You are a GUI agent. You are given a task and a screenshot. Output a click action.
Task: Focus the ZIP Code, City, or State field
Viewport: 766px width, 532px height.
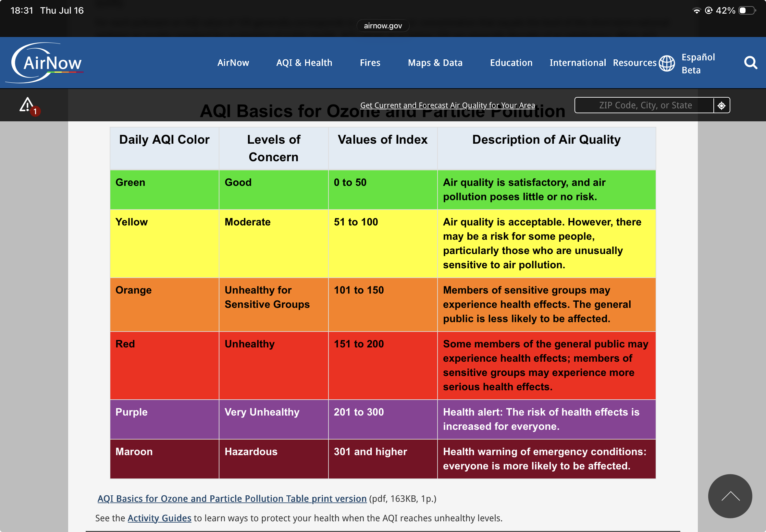tap(644, 105)
